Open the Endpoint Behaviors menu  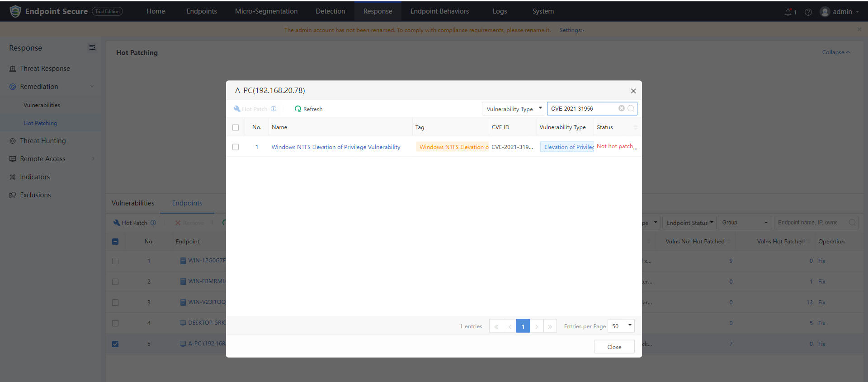point(439,11)
